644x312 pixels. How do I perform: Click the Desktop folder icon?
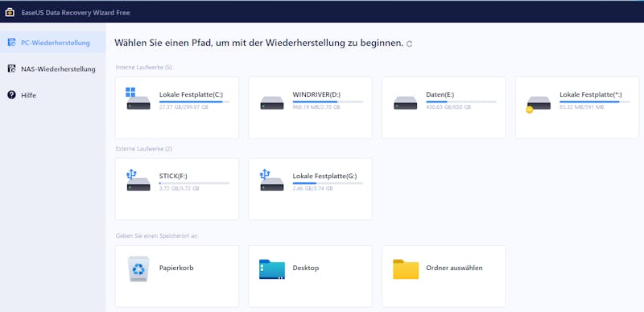272,269
